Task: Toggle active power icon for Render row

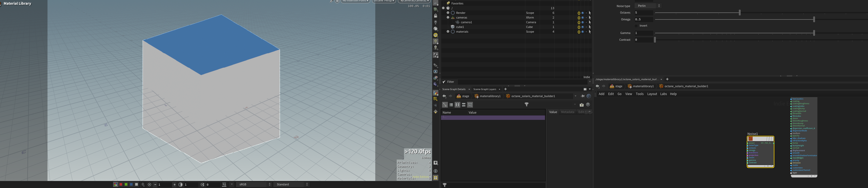Action: 579,13
